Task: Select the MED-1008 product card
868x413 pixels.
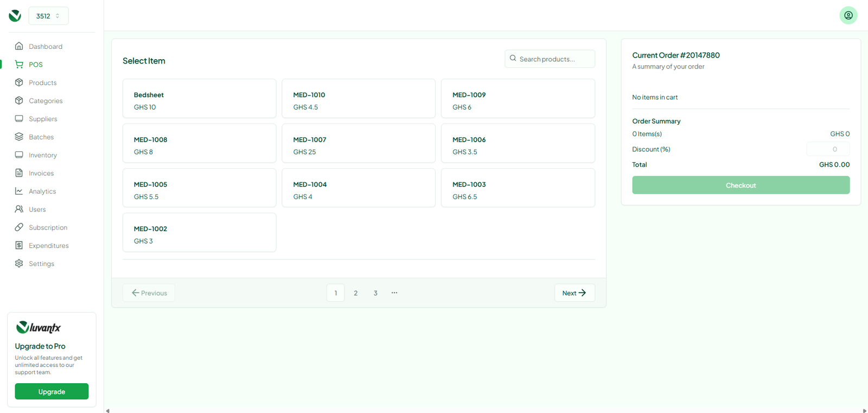Action: (199, 143)
